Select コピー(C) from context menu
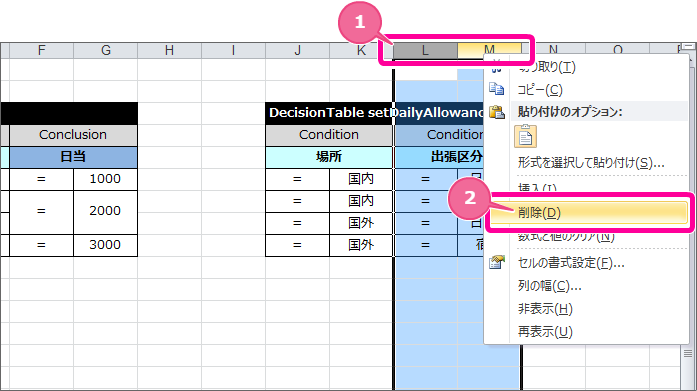 point(540,90)
